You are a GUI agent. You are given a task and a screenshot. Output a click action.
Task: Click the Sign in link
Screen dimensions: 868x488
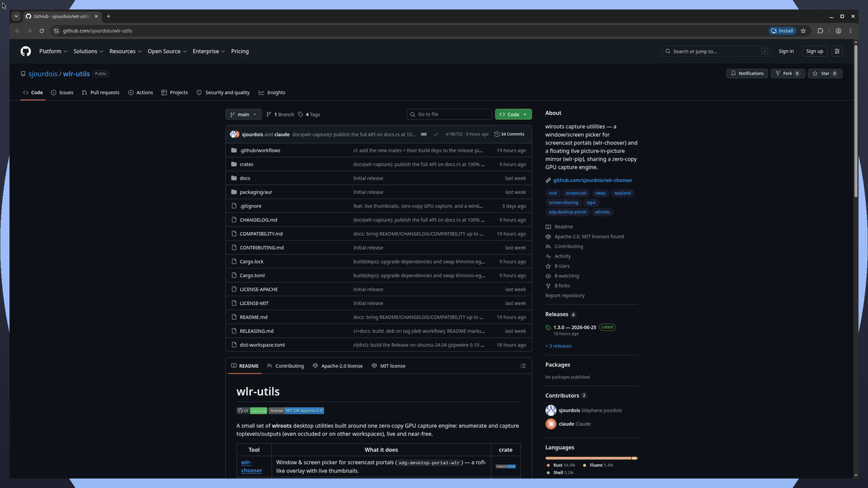click(786, 52)
